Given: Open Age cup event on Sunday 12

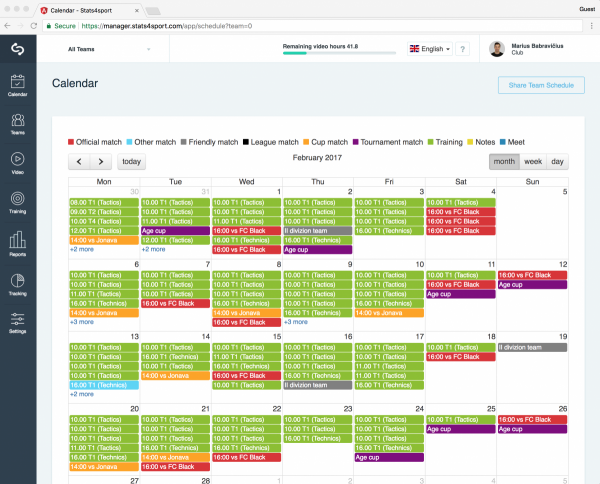Looking at the screenshot, I should tap(532, 285).
